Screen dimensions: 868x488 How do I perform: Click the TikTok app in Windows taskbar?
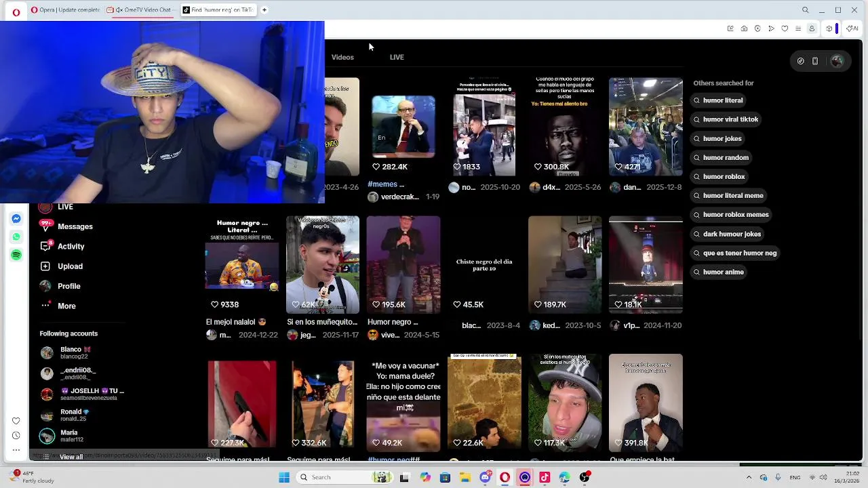(x=545, y=477)
